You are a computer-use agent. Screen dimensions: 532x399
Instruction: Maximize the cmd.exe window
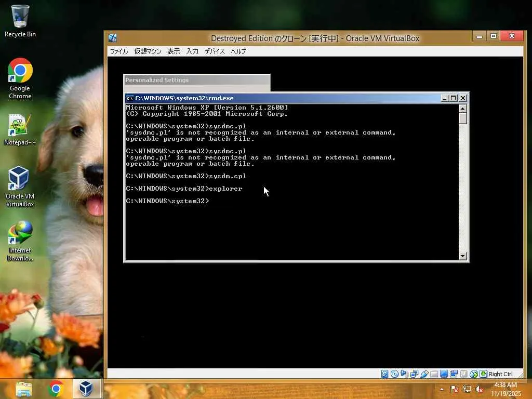(454, 98)
